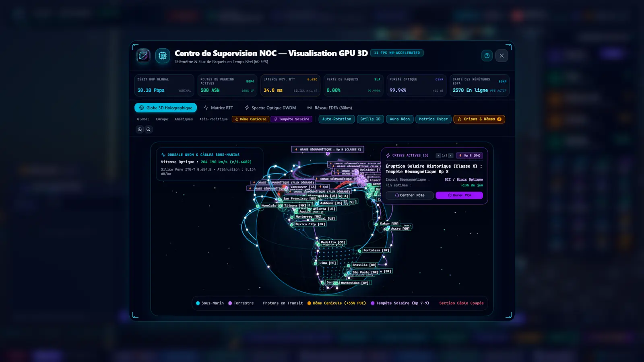Close the NOC supervision dialog

[x=502, y=56]
